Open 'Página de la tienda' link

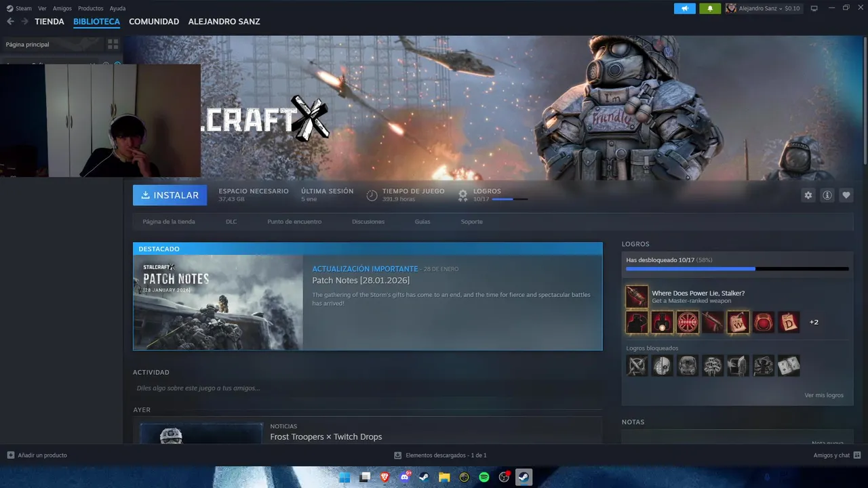169,222
